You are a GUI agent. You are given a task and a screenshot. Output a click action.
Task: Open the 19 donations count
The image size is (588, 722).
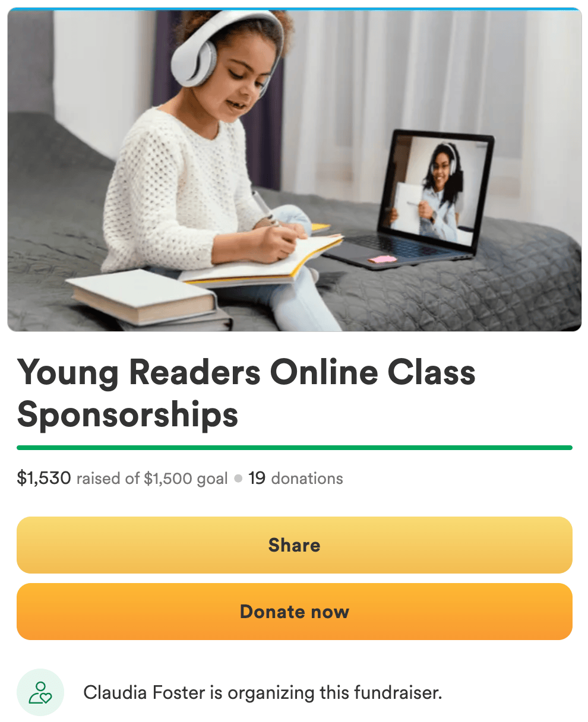tap(296, 479)
